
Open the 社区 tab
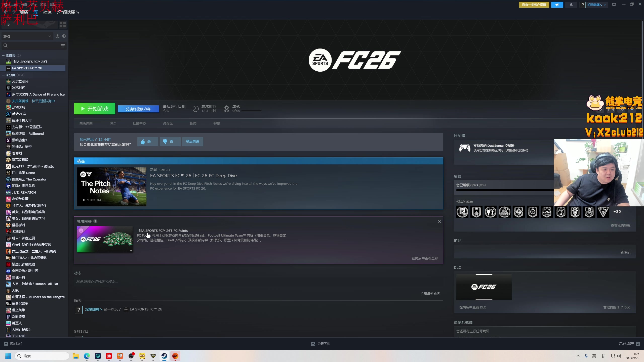coord(47,12)
